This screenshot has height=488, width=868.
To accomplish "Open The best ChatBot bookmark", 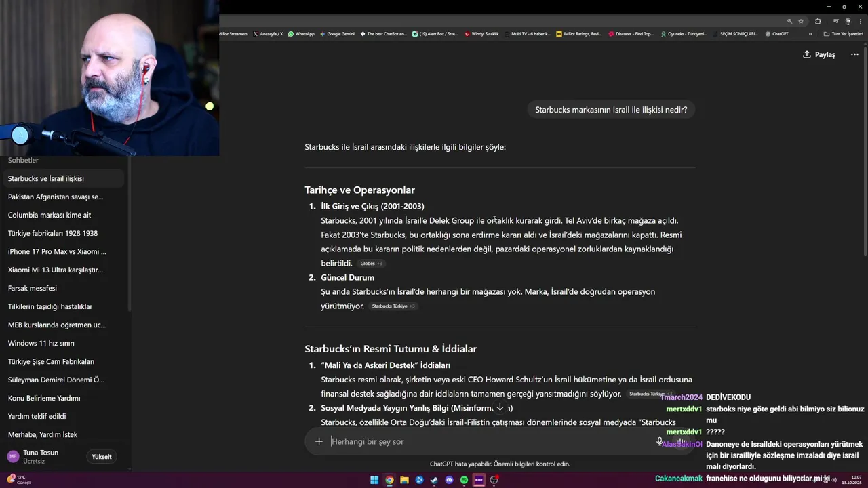I will 384,33.
